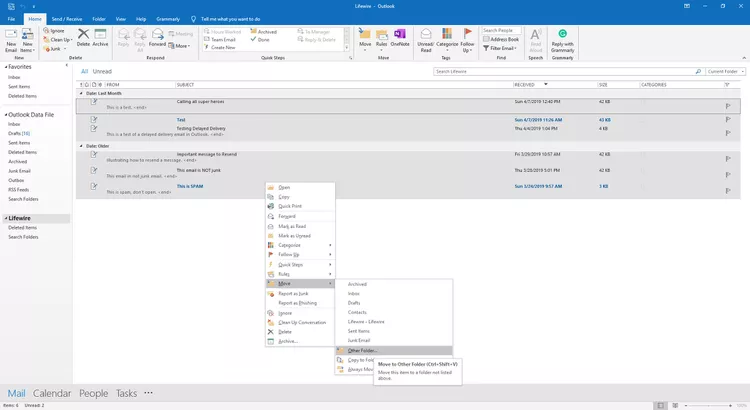Go to Calendar in navigation bar
This screenshot has height=410, width=750.
point(52,393)
